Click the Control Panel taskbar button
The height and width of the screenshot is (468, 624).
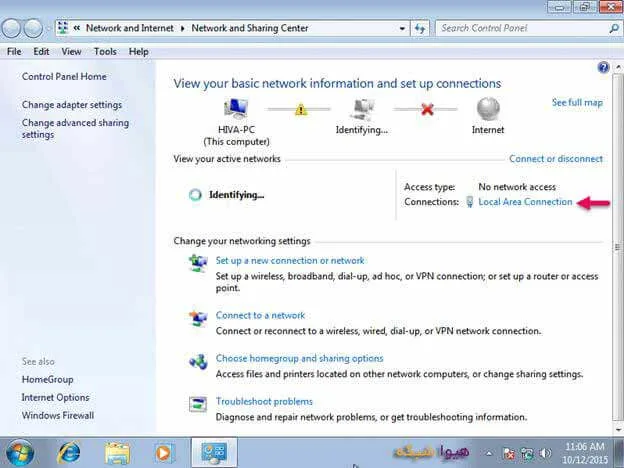(214, 453)
